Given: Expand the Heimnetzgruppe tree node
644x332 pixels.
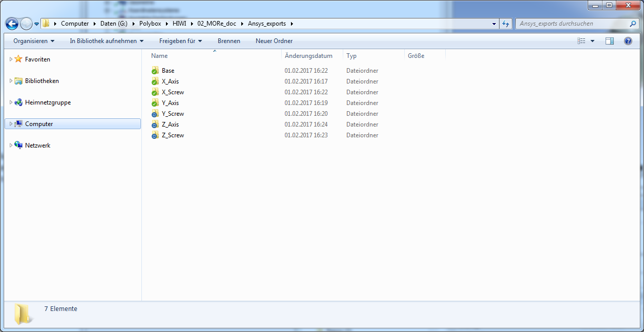Looking at the screenshot, I should [x=11, y=102].
